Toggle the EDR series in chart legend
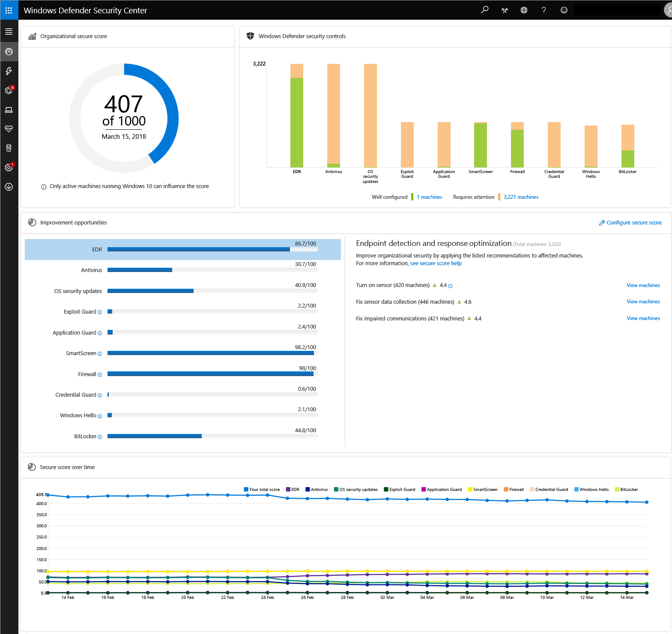 pyautogui.click(x=293, y=489)
